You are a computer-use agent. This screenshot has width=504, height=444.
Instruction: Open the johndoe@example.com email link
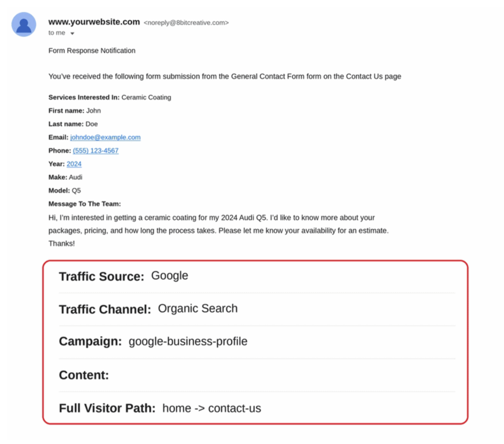point(105,137)
